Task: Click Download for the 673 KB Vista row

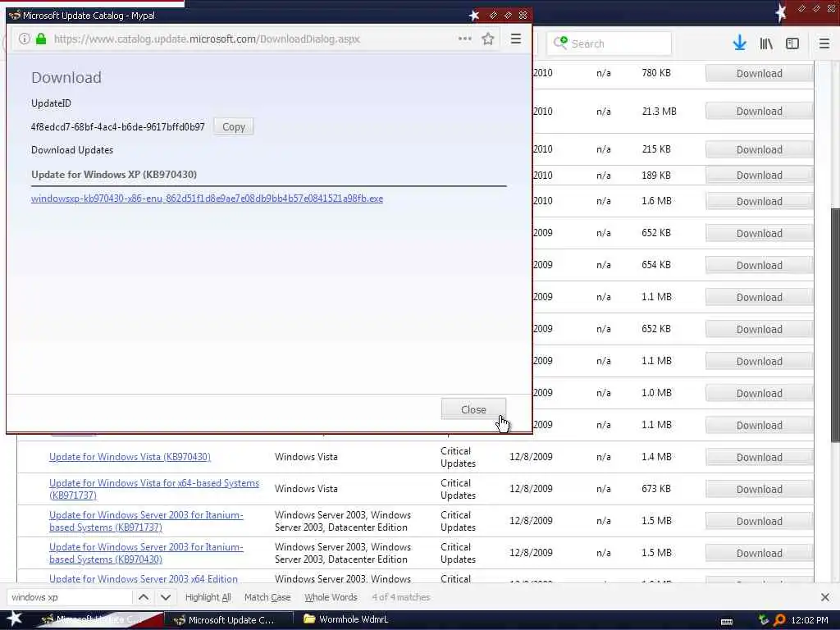Action: point(759,489)
